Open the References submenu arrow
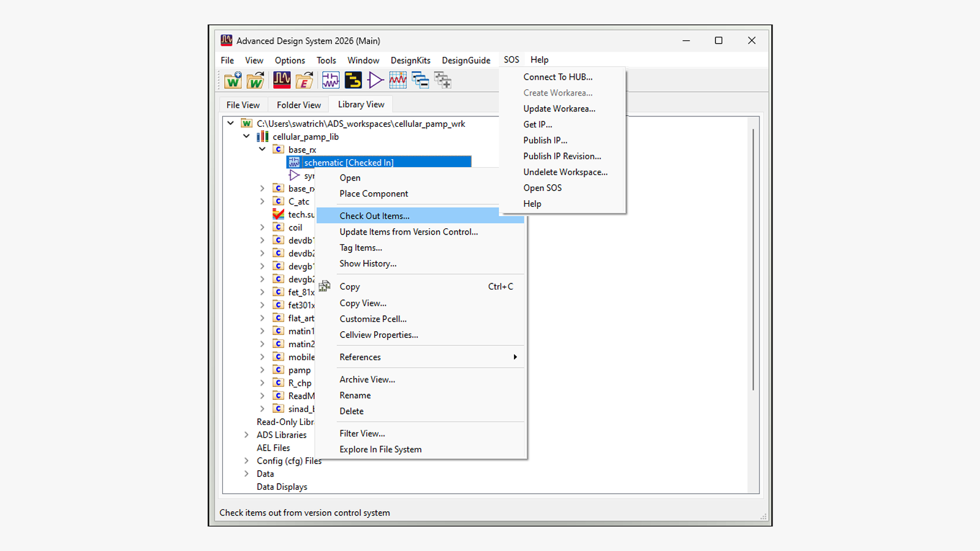The image size is (980, 551). tap(515, 357)
